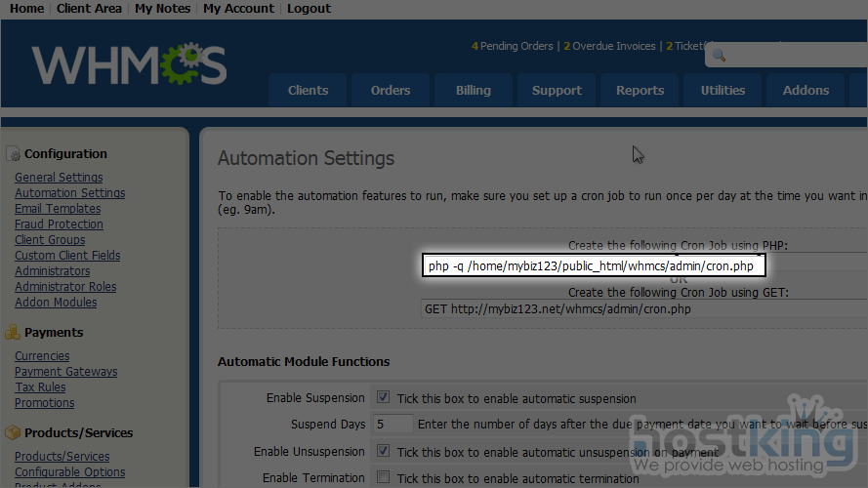868x488 pixels.
Task: Click the Products/Services section icon
Action: pos(13,432)
